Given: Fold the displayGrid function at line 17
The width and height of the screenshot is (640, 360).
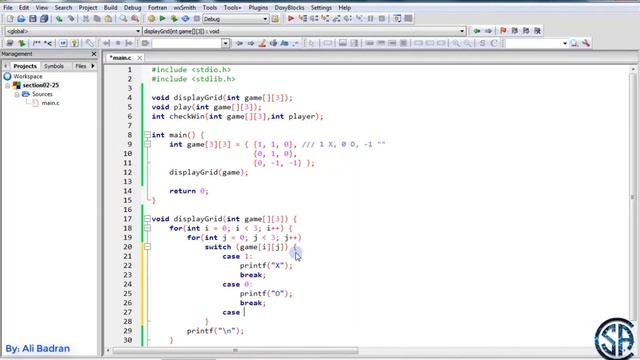Looking at the screenshot, I should tap(147, 219).
